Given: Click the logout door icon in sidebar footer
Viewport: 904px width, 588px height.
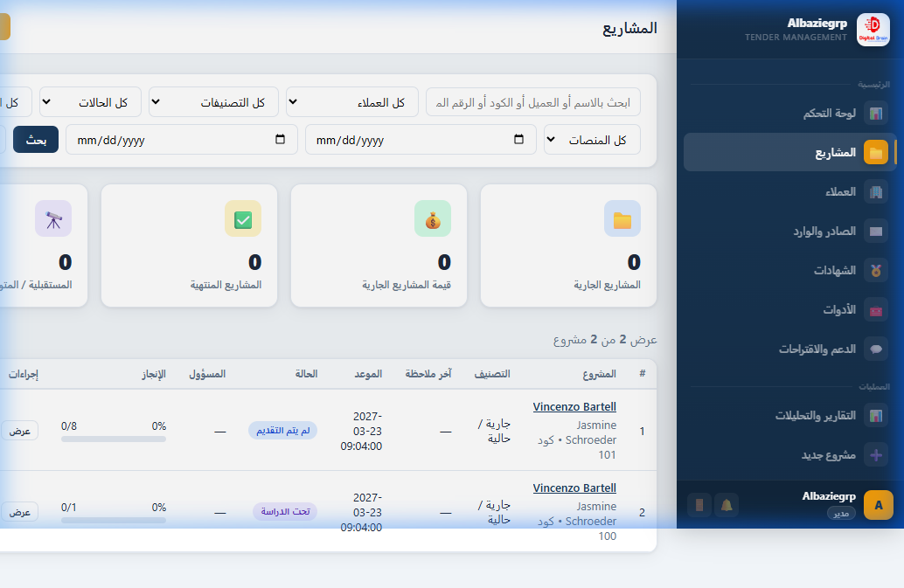Looking at the screenshot, I should pyautogui.click(x=699, y=505).
